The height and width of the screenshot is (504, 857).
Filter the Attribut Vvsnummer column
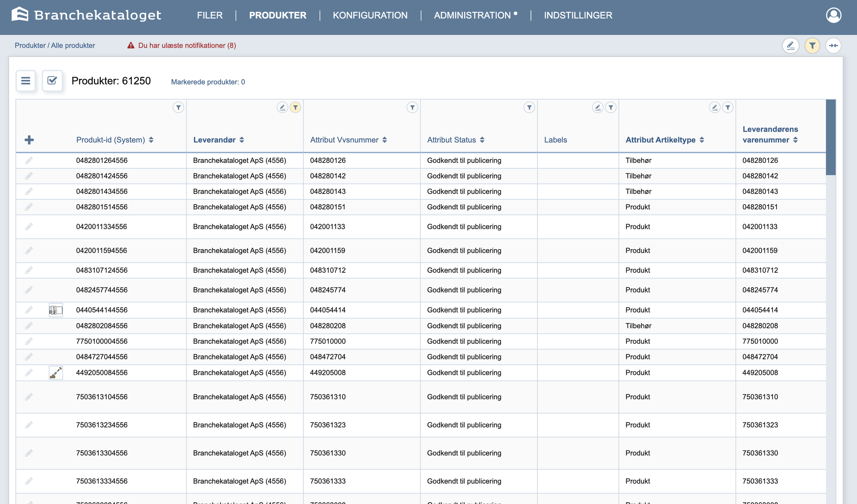(x=412, y=108)
